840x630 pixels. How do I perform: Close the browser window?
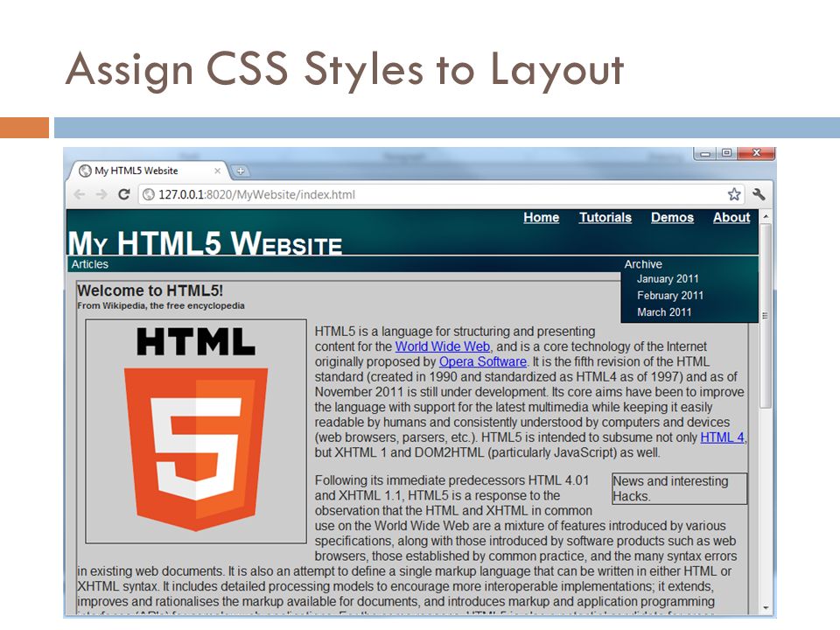click(756, 153)
